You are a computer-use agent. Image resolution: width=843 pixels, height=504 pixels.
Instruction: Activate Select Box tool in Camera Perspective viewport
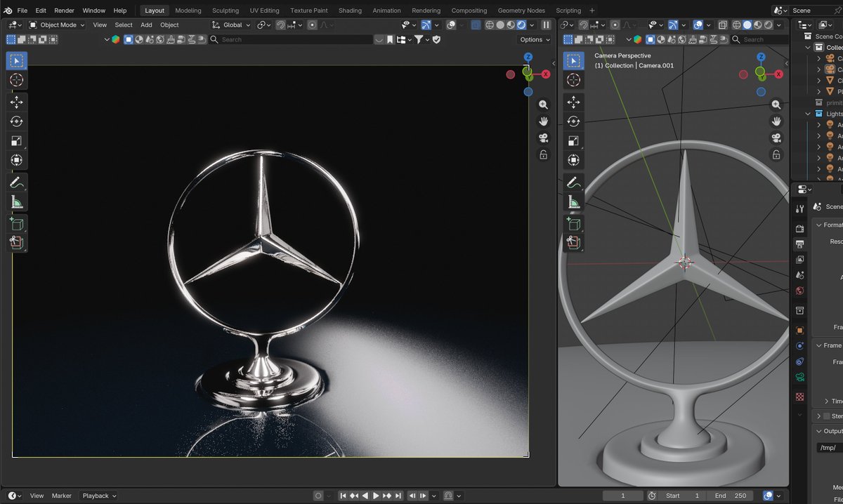573,61
